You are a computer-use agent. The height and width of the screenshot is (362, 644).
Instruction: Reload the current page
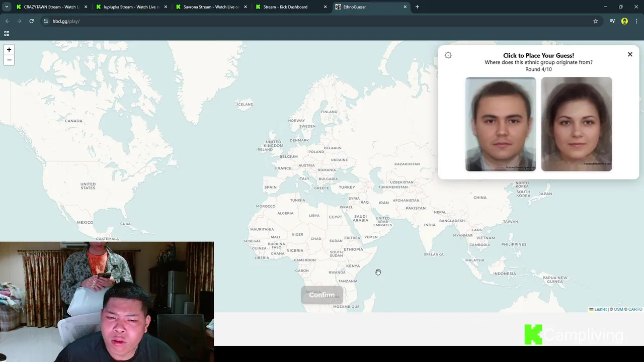coord(31,21)
